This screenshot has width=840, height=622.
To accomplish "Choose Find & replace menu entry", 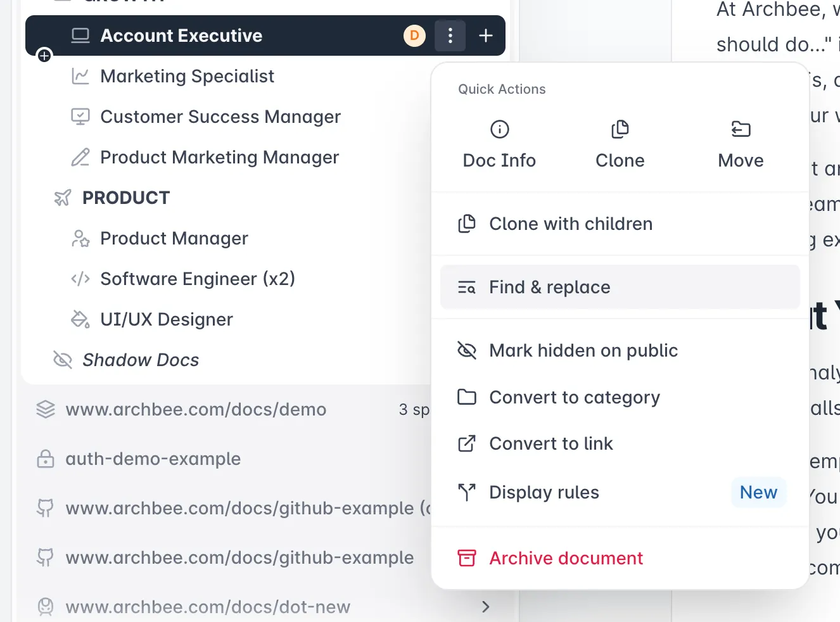I will pyautogui.click(x=620, y=287).
